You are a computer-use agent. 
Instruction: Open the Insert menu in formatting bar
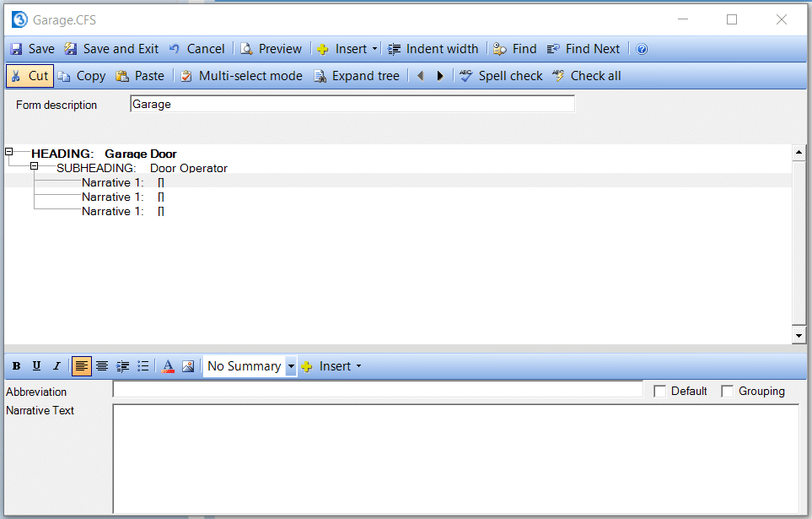click(332, 366)
